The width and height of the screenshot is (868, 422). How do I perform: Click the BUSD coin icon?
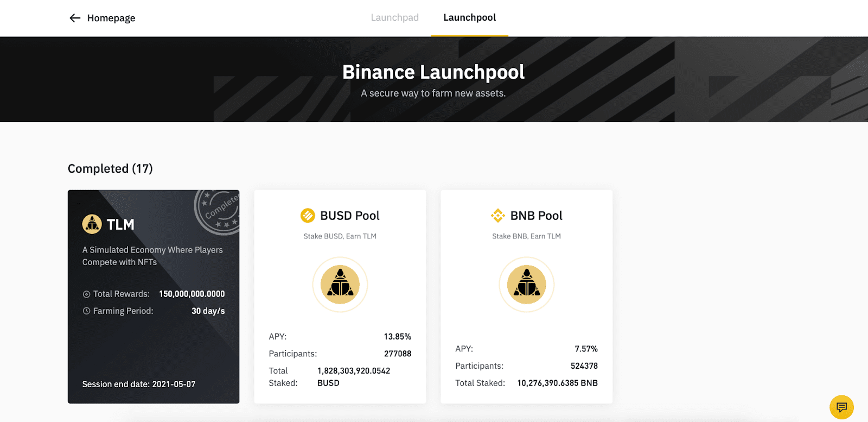308,216
